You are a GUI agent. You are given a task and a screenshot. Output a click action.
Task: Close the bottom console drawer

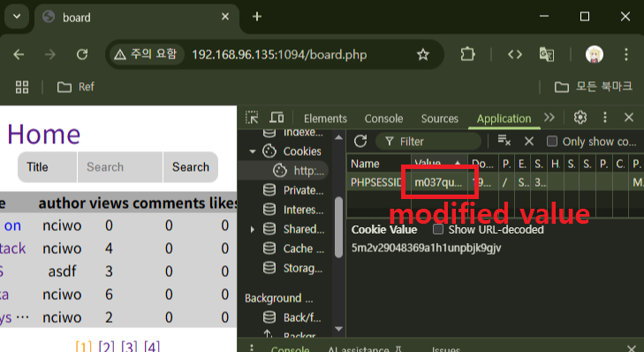(x=632, y=348)
